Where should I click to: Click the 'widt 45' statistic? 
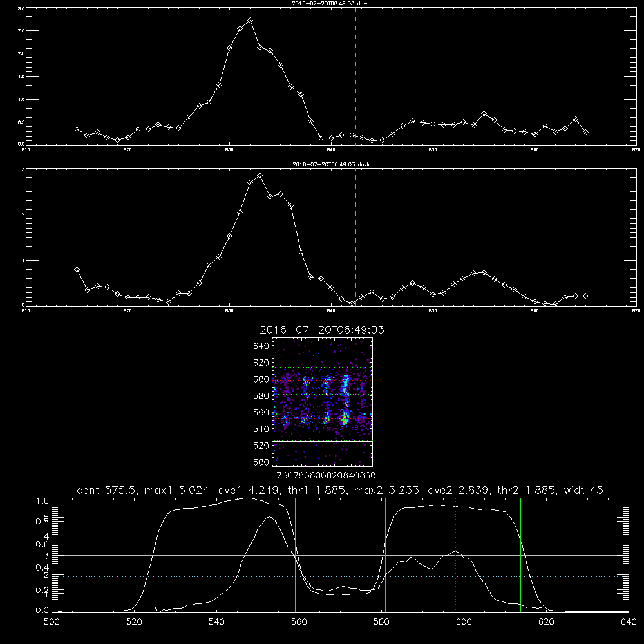click(583, 490)
